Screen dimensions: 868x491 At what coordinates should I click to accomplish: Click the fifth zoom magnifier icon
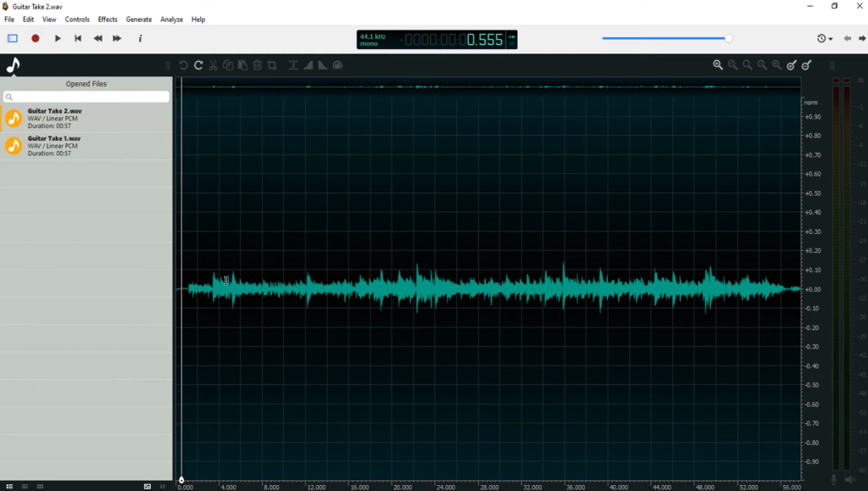[x=777, y=65]
